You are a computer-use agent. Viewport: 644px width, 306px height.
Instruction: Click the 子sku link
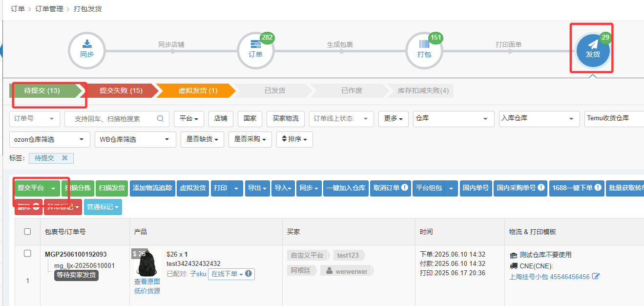tap(198, 274)
